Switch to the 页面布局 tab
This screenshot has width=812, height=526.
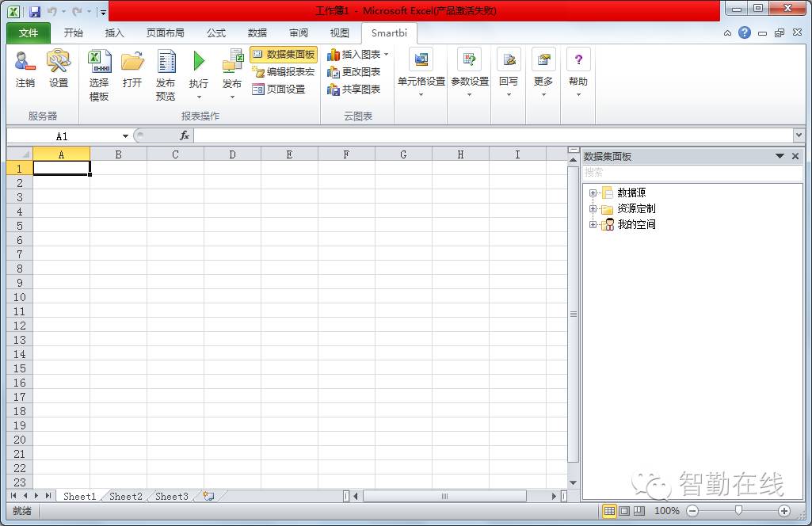coord(166,32)
